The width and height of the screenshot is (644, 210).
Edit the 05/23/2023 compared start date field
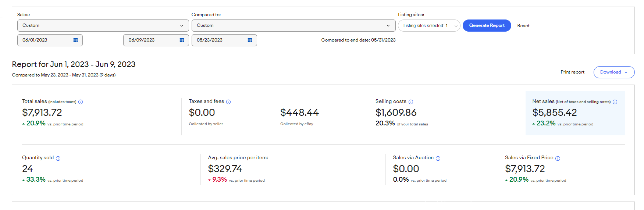coord(224,40)
